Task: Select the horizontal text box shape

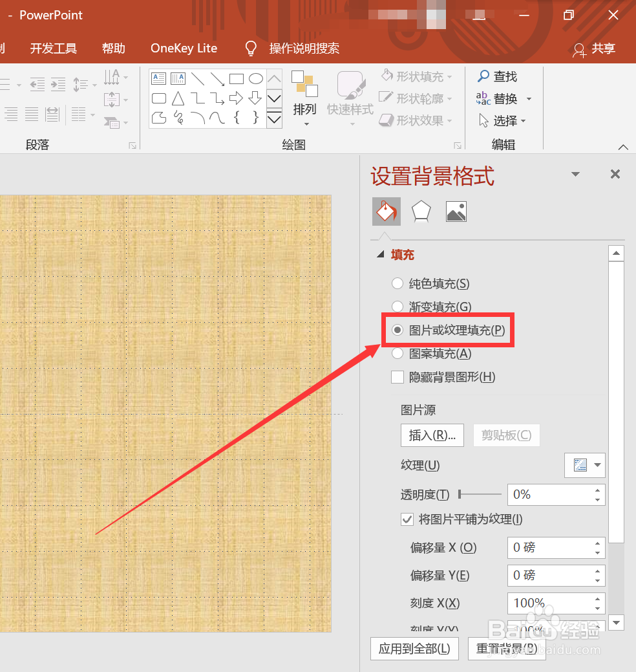Action: pos(158,78)
